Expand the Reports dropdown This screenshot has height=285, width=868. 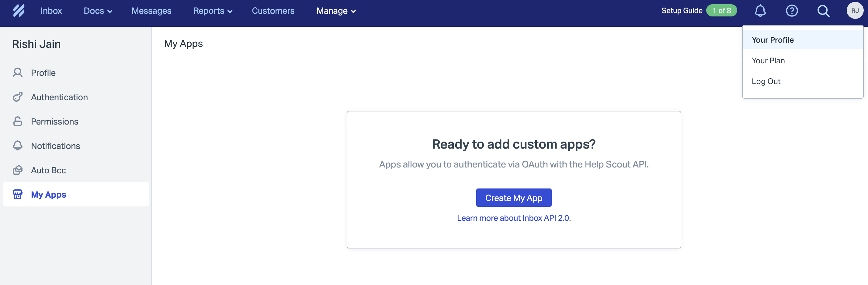point(213,10)
